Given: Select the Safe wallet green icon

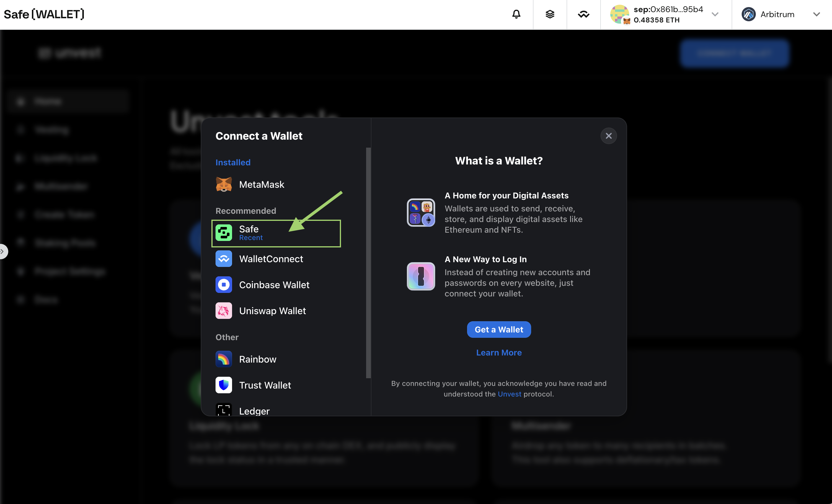Looking at the screenshot, I should pyautogui.click(x=224, y=233).
